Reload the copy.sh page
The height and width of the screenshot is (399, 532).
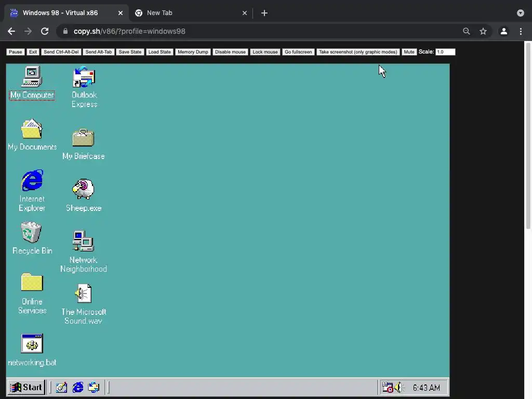[x=45, y=31]
